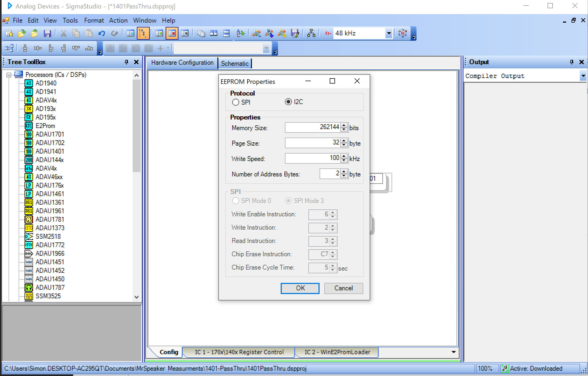Click the tree toolbox scrollbar up arrow

click(x=137, y=75)
